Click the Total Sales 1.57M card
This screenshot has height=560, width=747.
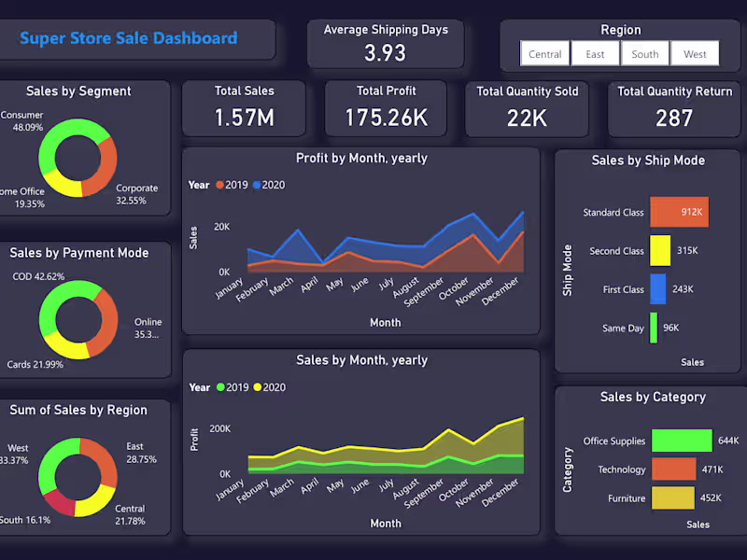pyautogui.click(x=244, y=108)
